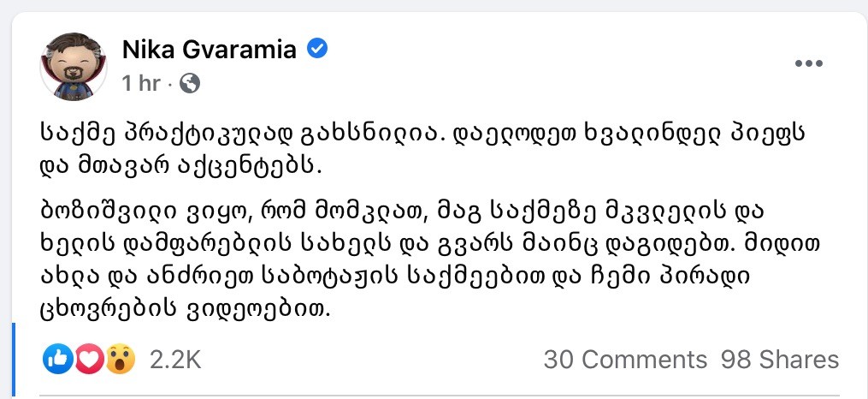Screen dimensions: 868x399
Task: Open the three-dots post options menu
Action: [x=808, y=64]
